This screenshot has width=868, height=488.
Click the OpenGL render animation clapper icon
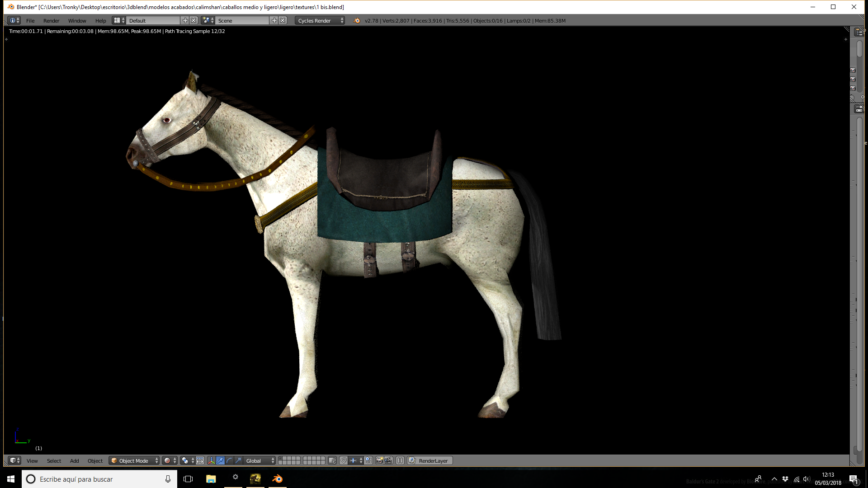pyautogui.click(x=388, y=460)
